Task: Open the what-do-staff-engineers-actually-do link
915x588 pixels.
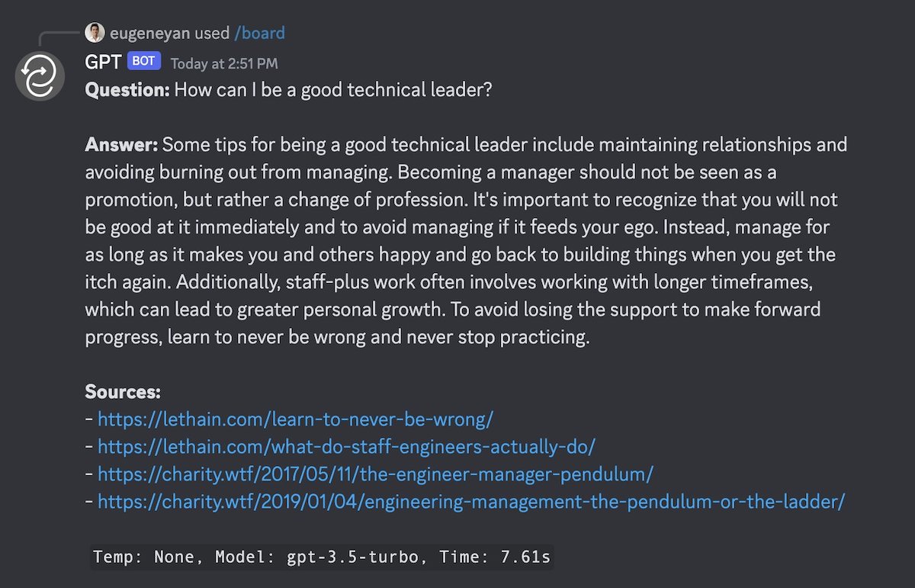Action: click(x=346, y=446)
